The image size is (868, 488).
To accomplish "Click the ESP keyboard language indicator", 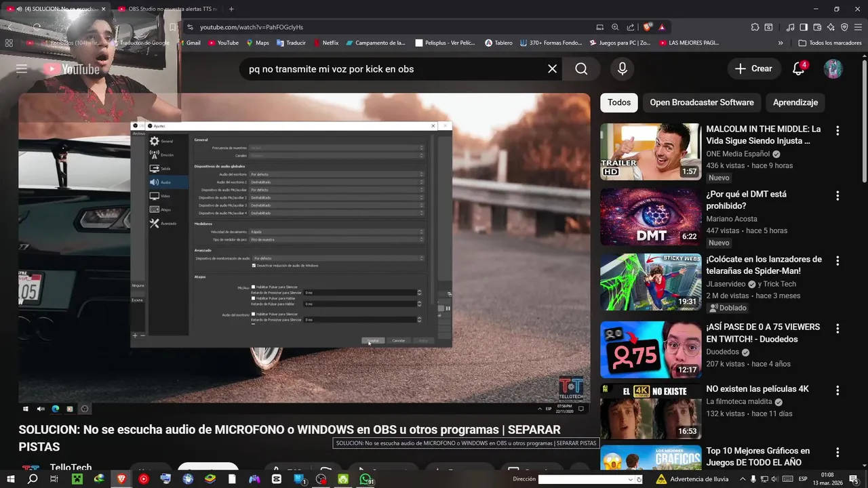I will point(803,479).
